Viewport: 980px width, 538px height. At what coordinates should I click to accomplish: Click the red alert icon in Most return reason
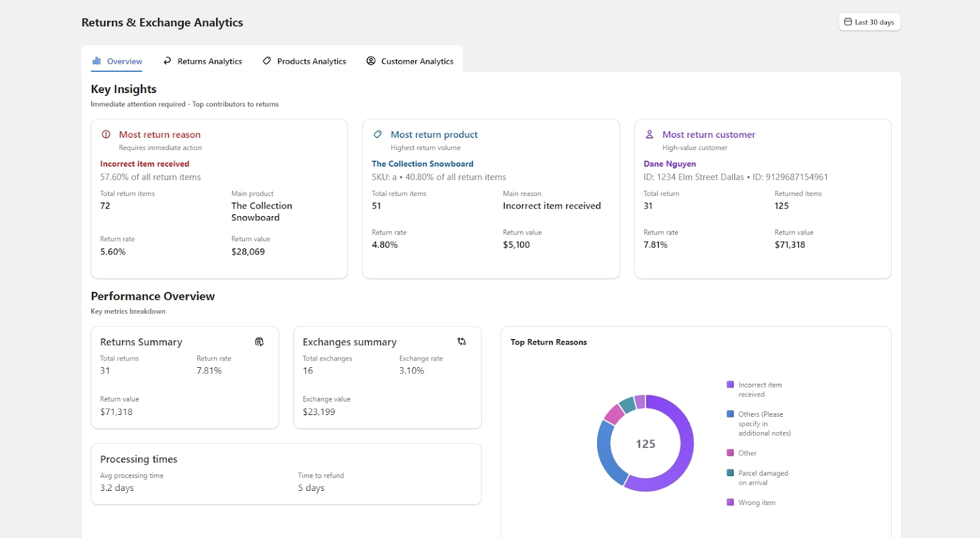point(106,134)
